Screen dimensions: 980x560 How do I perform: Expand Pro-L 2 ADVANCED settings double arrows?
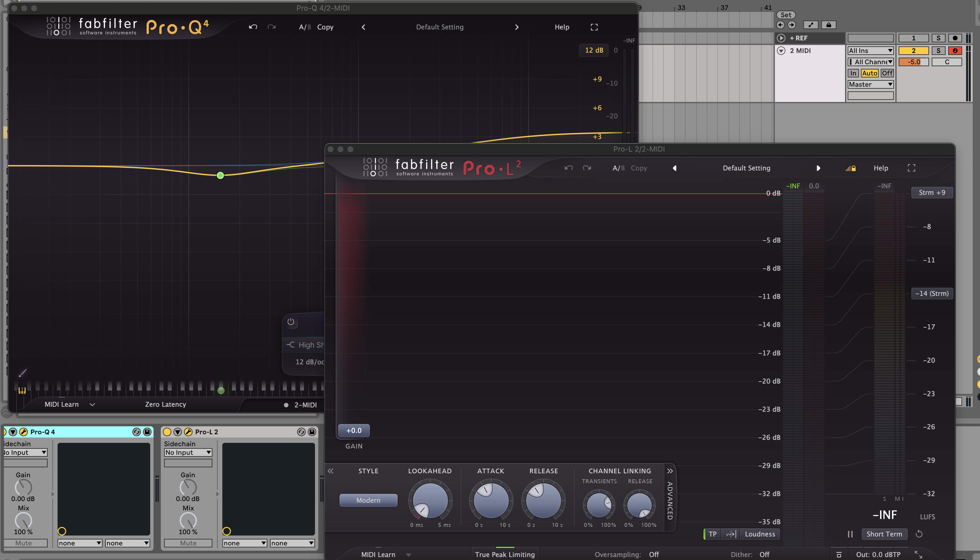coord(670,471)
